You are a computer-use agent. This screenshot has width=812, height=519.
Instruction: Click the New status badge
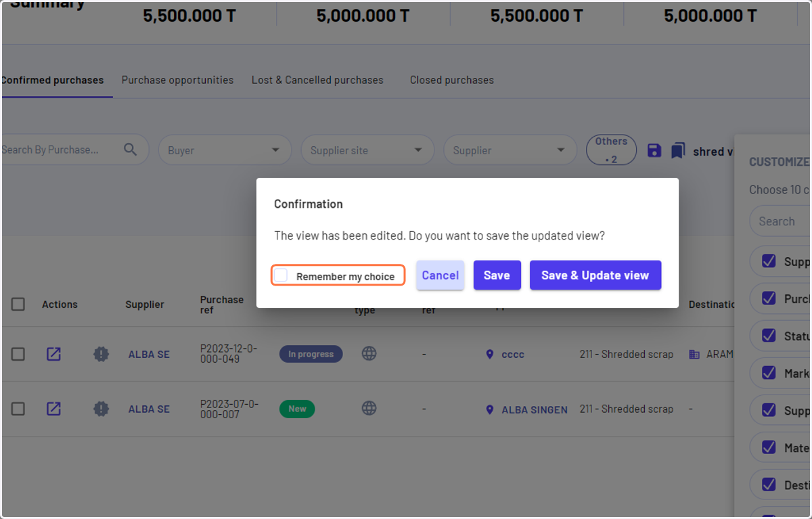[297, 409]
